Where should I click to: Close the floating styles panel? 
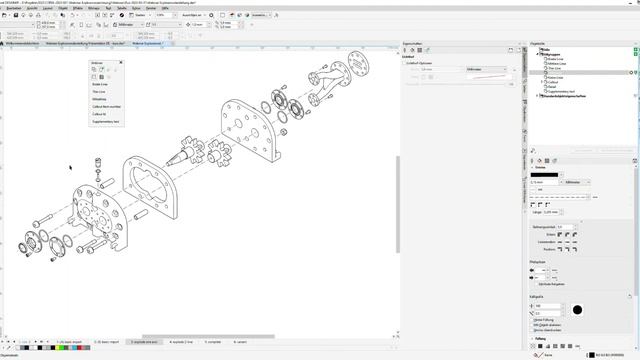[x=121, y=62]
